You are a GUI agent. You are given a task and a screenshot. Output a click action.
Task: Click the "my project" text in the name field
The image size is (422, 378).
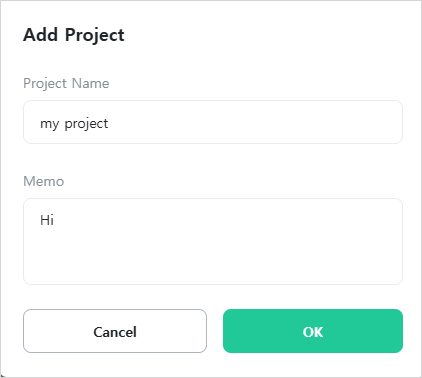point(74,124)
